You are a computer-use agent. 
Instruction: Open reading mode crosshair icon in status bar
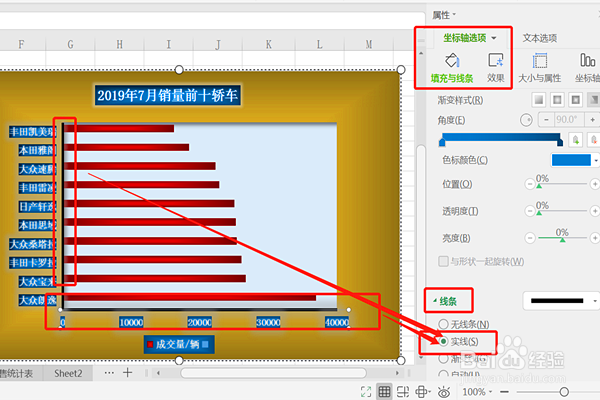(422, 392)
